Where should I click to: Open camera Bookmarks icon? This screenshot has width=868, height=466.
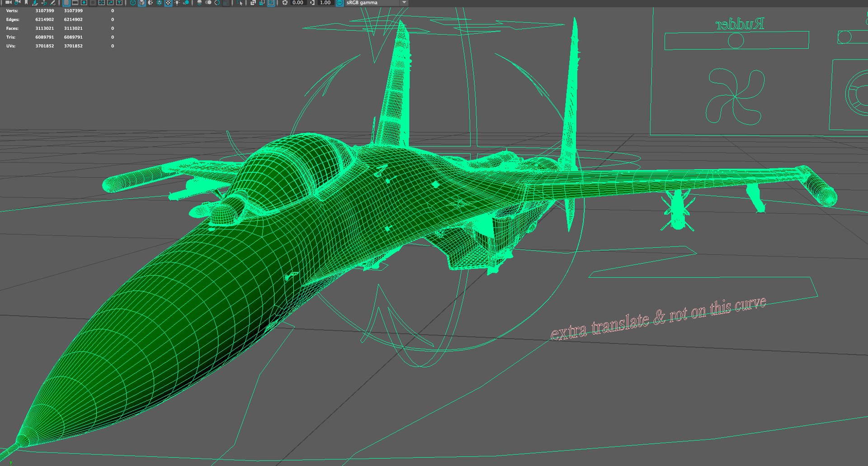26,3
